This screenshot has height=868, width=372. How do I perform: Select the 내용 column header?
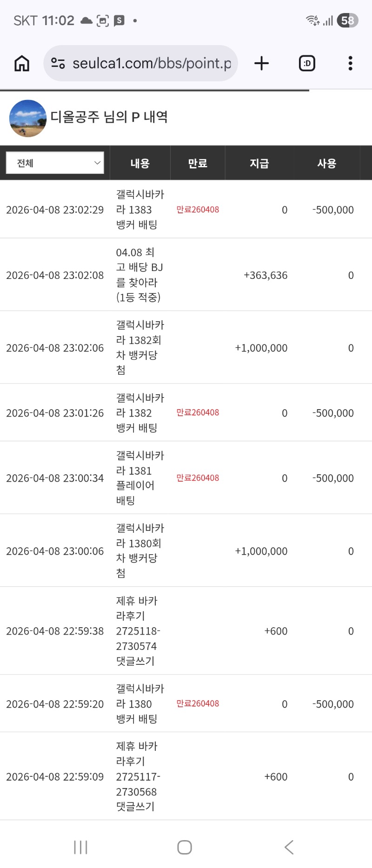tap(140, 163)
